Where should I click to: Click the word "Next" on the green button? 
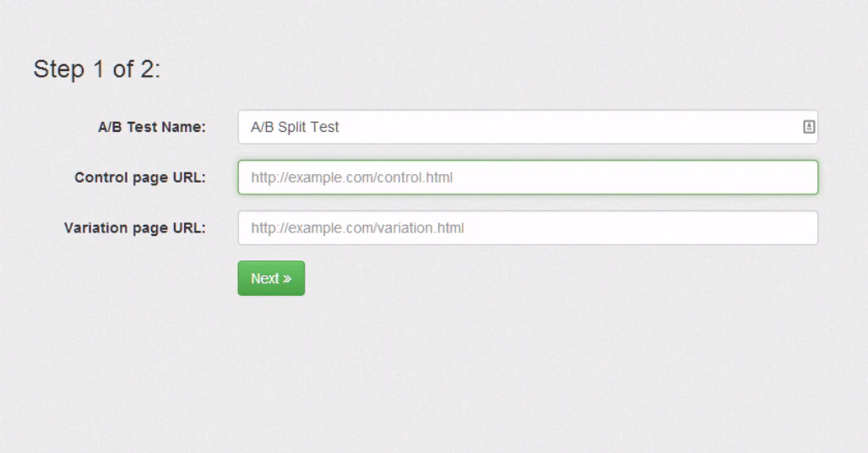pos(264,279)
